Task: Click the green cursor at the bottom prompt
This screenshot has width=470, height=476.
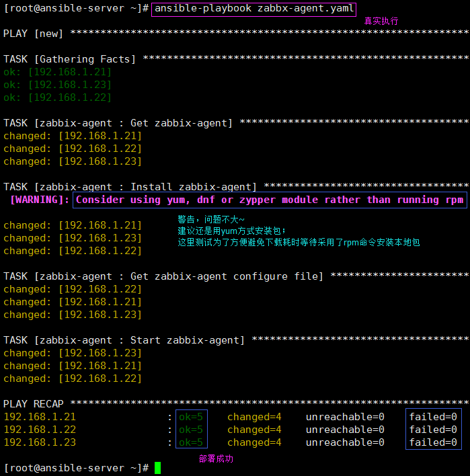Action: (x=157, y=468)
